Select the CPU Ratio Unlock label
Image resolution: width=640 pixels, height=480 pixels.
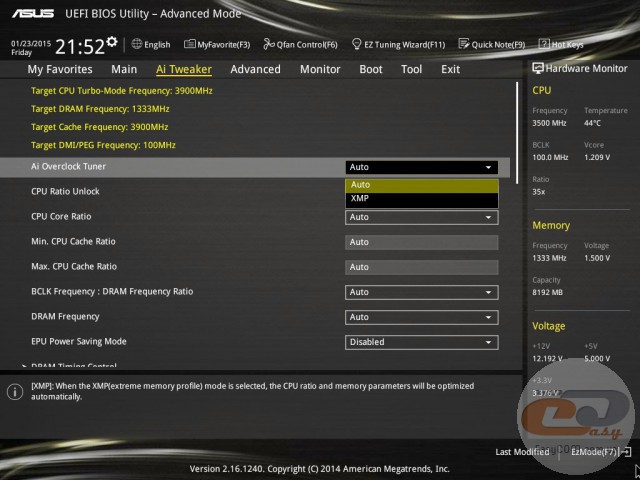coord(65,191)
